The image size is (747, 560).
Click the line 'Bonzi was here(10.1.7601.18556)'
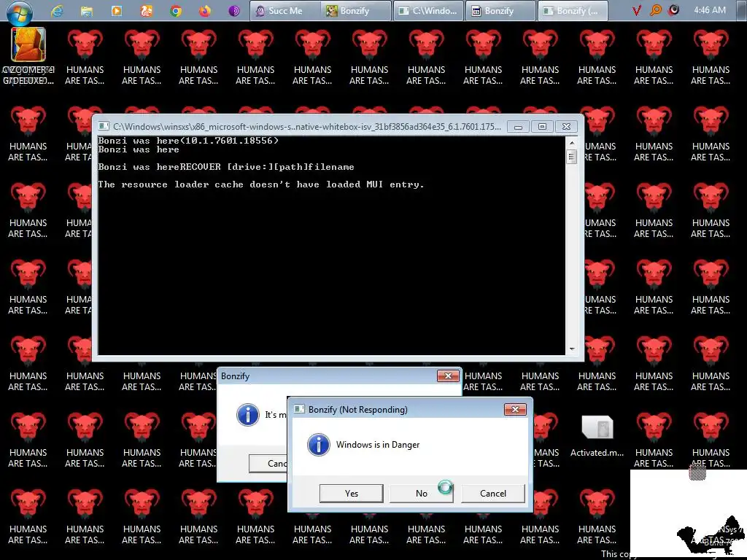click(188, 141)
